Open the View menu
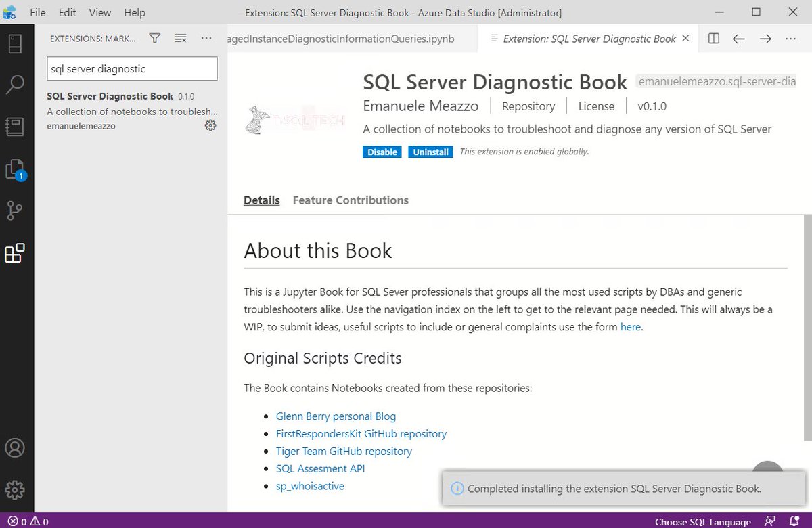Image resolution: width=812 pixels, height=528 pixels. 100,12
